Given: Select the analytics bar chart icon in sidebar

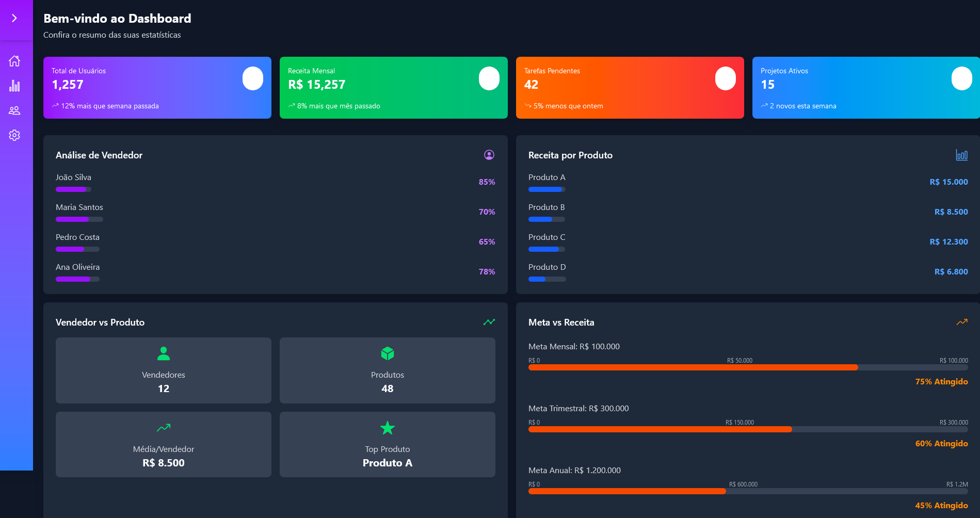Looking at the screenshot, I should pyautogui.click(x=15, y=85).
